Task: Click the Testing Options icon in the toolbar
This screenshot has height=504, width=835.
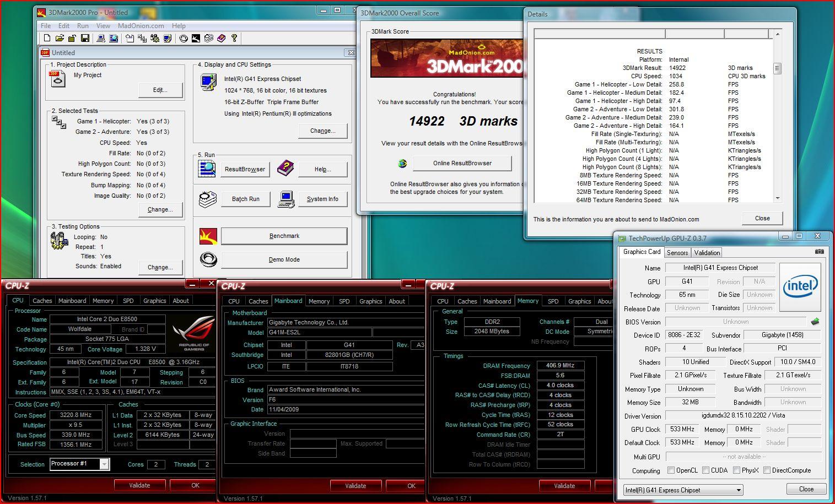Action: (x=155, y=38)
